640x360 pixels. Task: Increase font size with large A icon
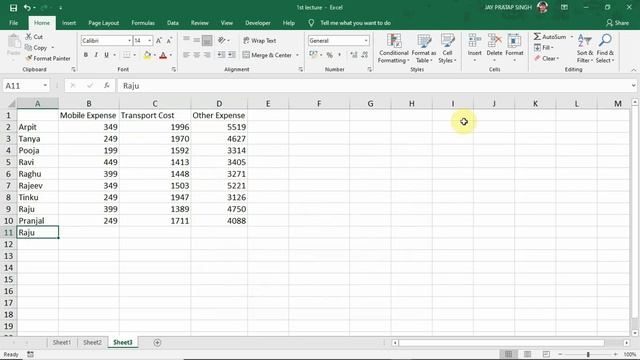pyautogui.click(x=159, y=40)
